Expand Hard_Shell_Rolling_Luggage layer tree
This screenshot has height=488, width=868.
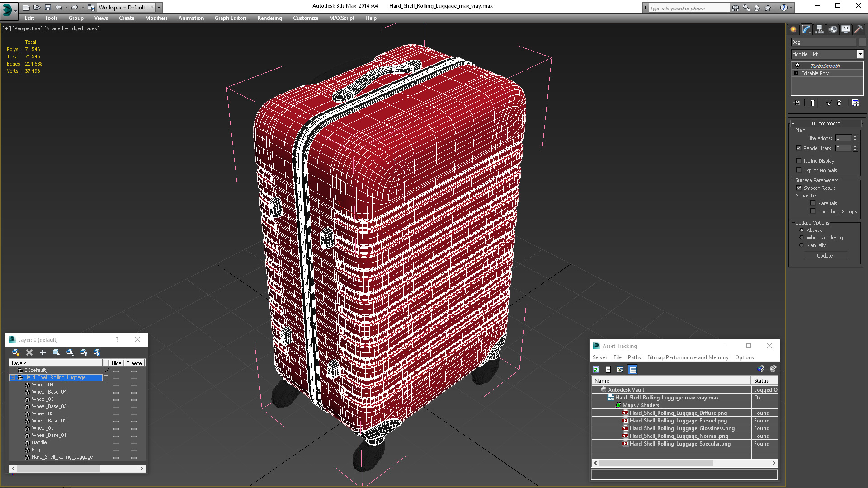click(13, 377)
